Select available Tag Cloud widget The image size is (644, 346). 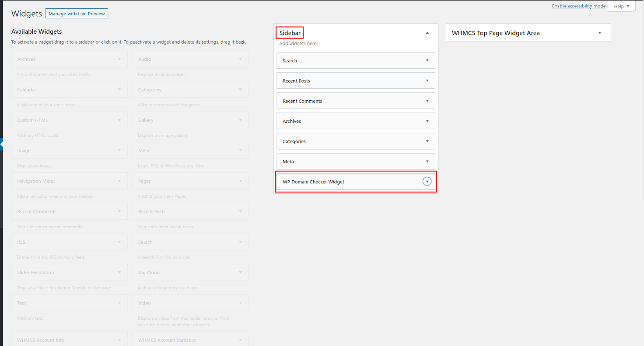pyautogui.click(x=190, y=273)
